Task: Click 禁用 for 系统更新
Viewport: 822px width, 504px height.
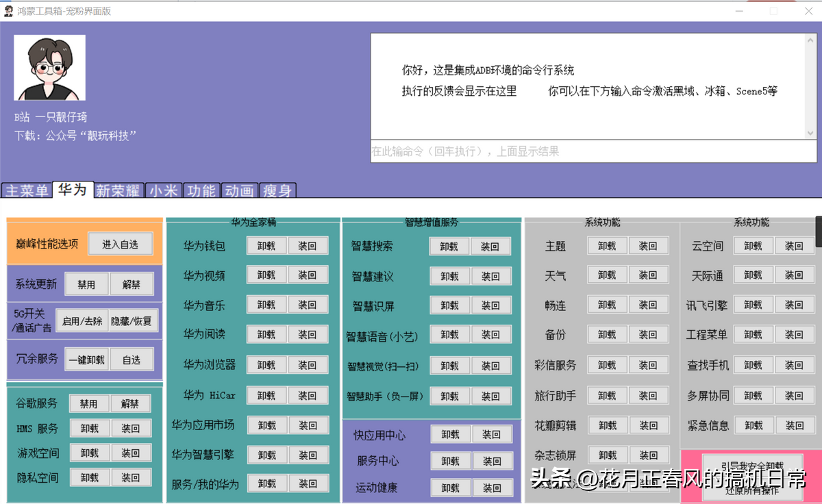Action: click(86, 284)
